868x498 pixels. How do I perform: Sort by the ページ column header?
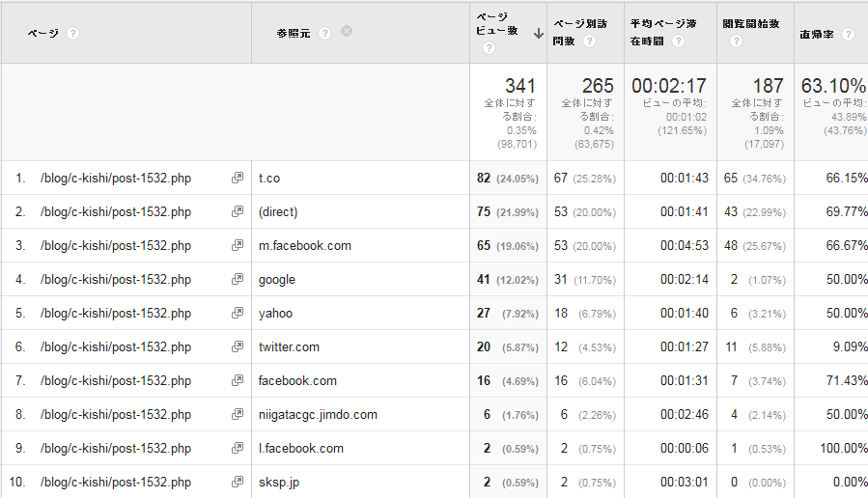[42, 33]
